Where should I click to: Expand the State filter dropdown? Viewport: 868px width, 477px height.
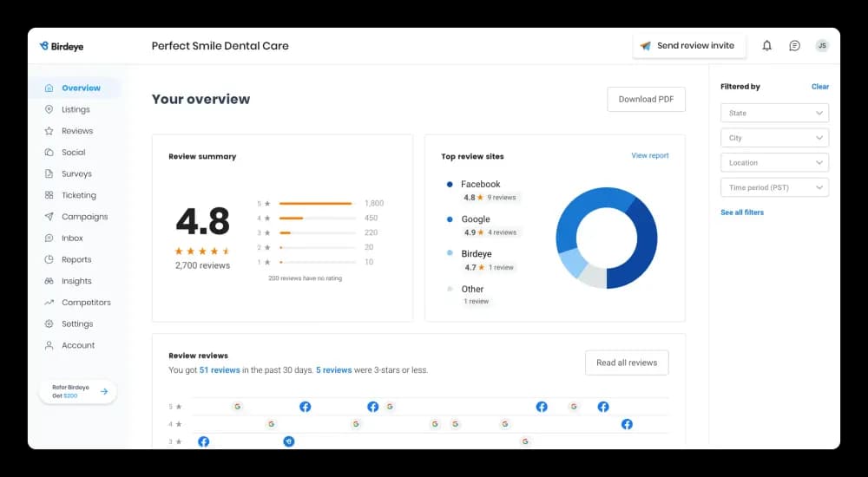774,113
